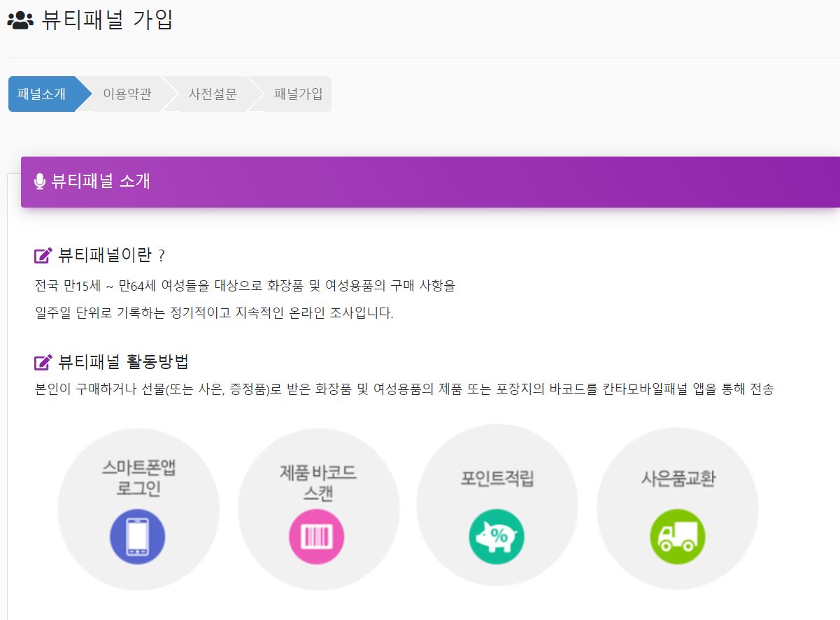Screen dimensions: 840x620
Task: Click the pencil icon beside 뷰티패널이란
Action: click(x=42, y=254)
